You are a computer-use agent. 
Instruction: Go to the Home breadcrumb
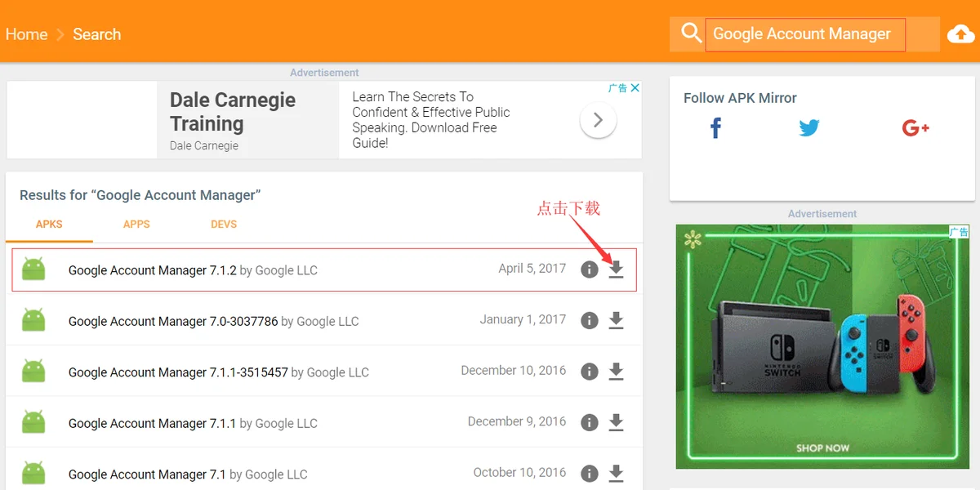27,34
